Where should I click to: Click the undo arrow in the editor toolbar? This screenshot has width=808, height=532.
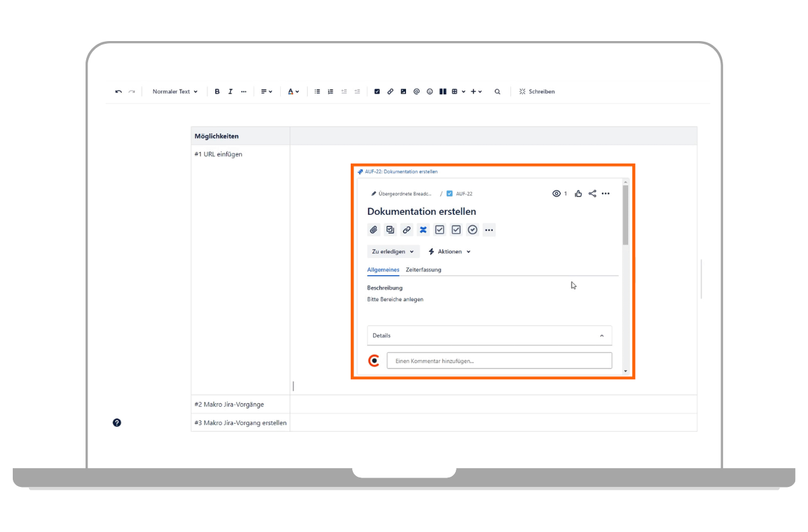119,92
